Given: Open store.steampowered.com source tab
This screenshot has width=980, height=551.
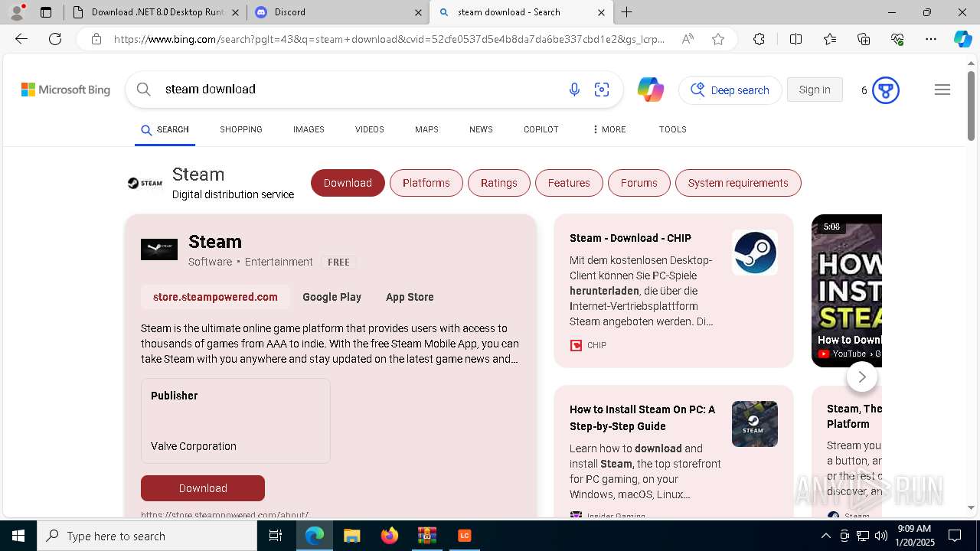Looking at the screenshot, I should pos(215,297).
